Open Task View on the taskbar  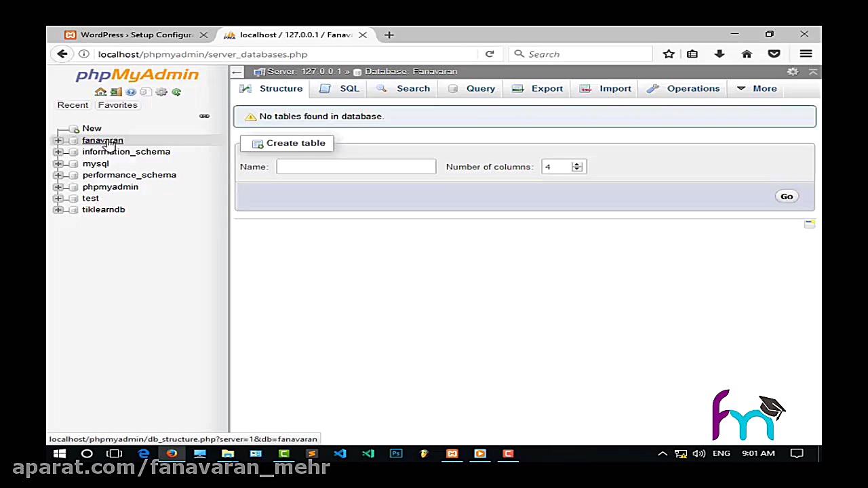pyautogui.click(x=115, y=453)
